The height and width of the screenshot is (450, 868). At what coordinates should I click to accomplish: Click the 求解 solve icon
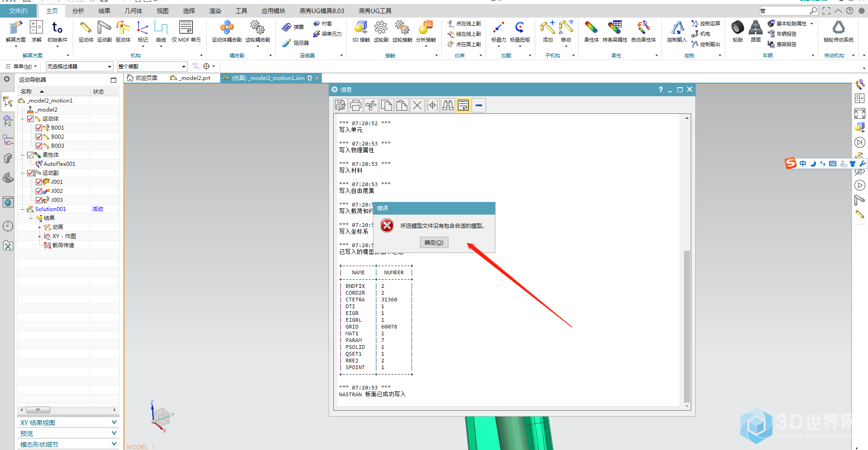click(x=36, y=28)
